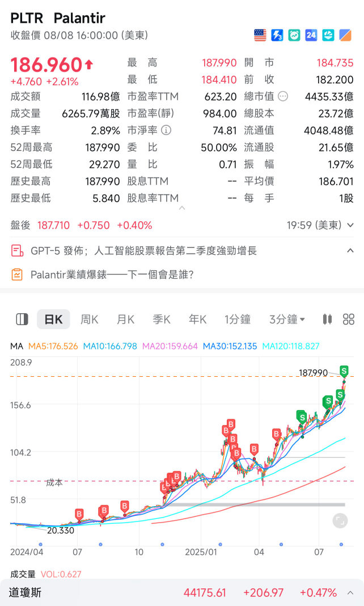Tap the 20.330 low price label on chart

61,530
